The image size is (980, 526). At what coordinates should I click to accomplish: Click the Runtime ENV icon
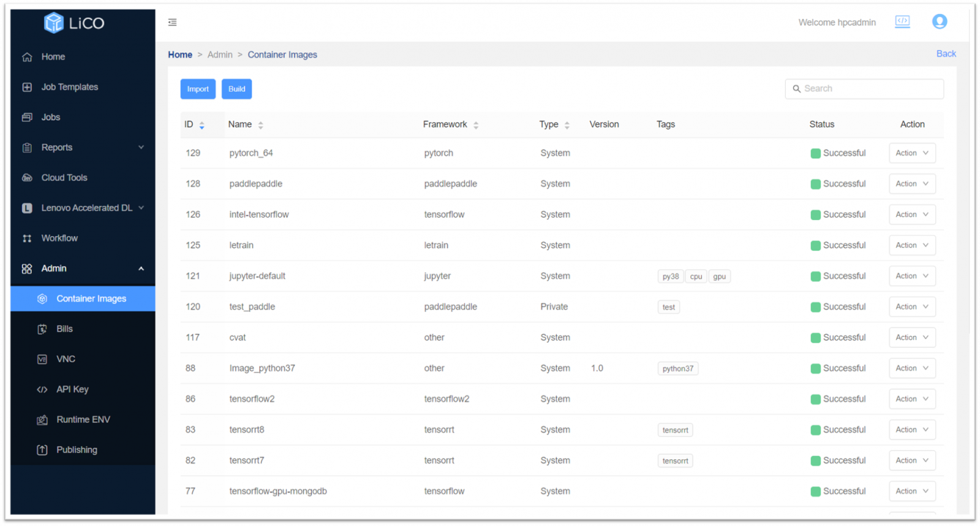(42, 420)
